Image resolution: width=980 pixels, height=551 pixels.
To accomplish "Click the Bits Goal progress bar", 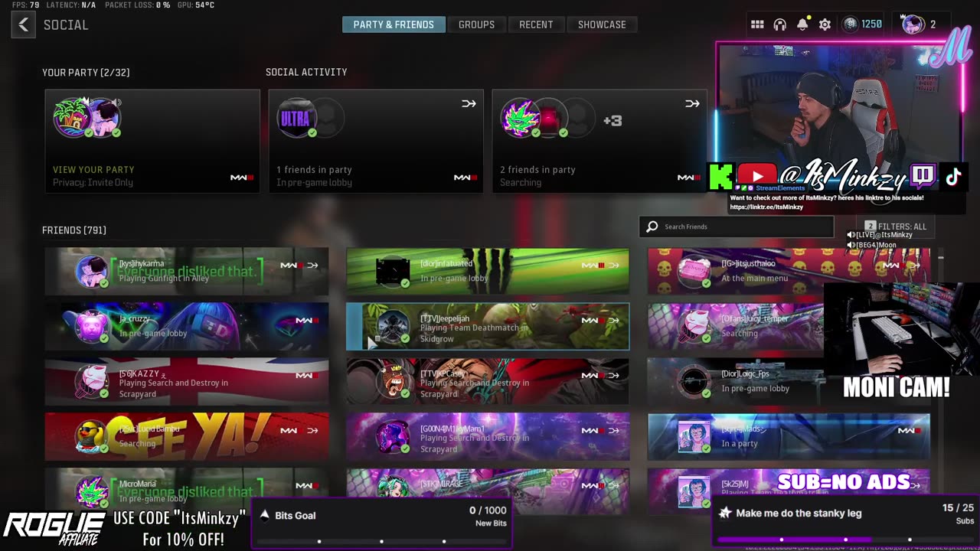I will (381, 541).
